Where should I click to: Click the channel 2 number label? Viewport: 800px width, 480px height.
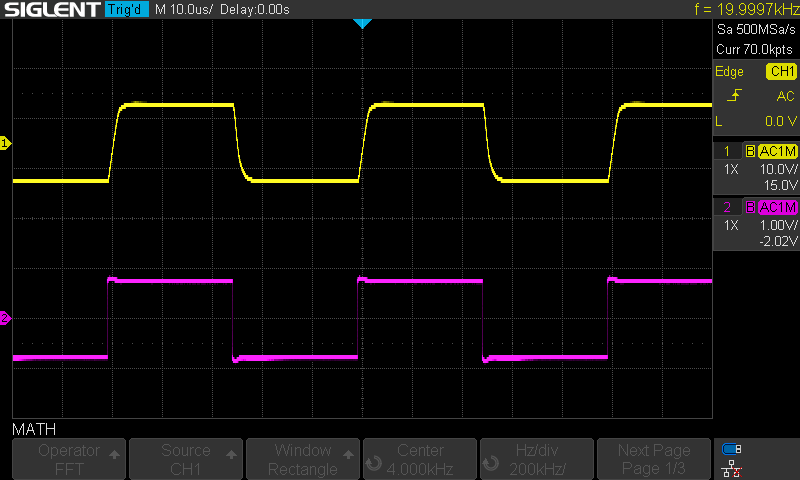pos(728,207)
